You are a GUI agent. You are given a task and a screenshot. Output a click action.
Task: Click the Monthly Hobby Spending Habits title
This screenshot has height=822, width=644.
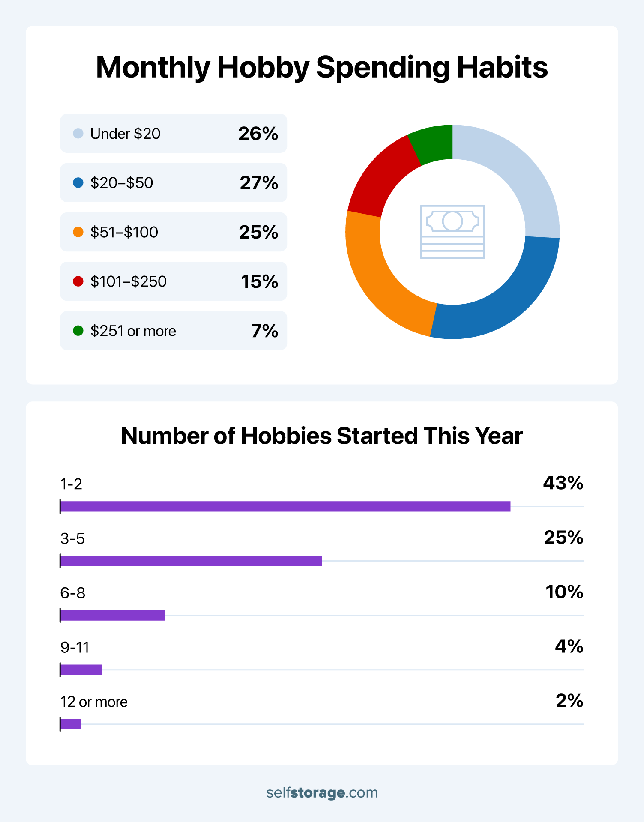(x=322, y=67)
